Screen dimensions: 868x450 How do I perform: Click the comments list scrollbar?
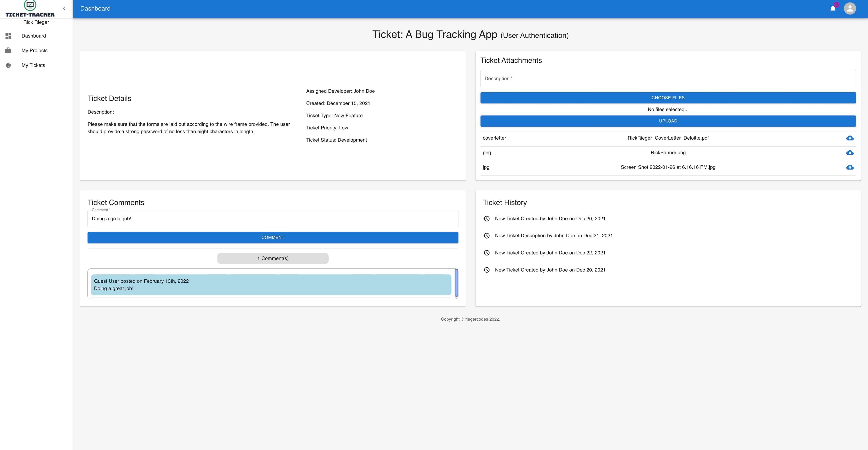pyautogui.click(x=457, y=283)
